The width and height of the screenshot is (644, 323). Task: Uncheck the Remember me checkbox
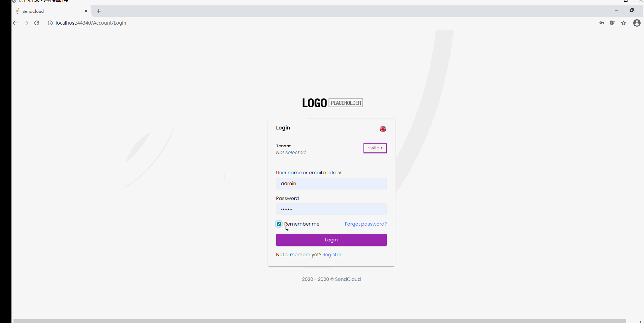coord(279,224)
